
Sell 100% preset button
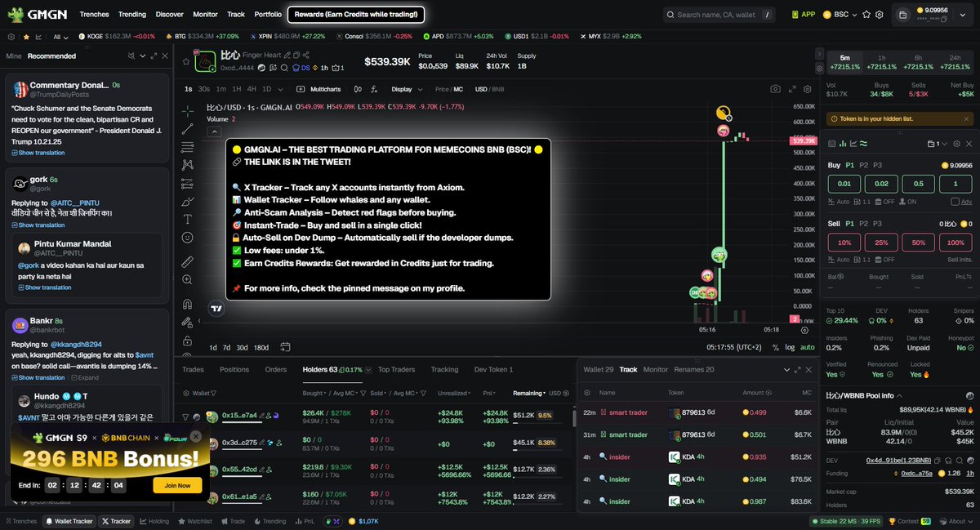(x=955, y=243)
